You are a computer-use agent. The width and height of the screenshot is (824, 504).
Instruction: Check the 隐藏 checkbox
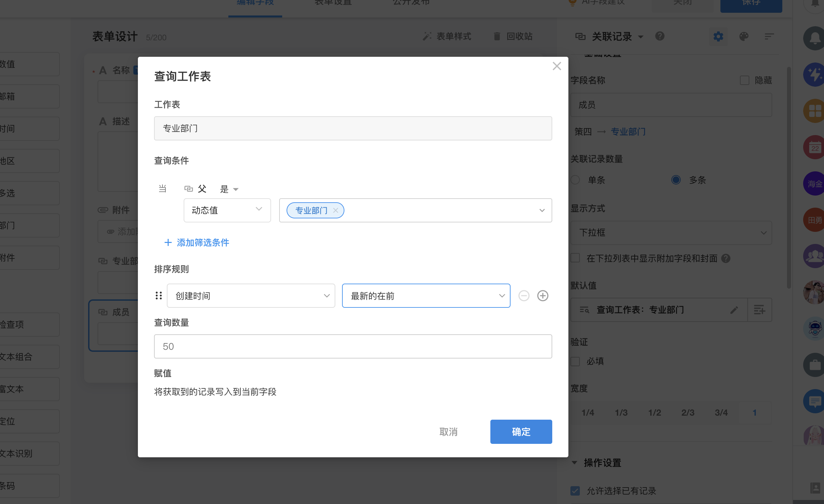tap(744, 80)
